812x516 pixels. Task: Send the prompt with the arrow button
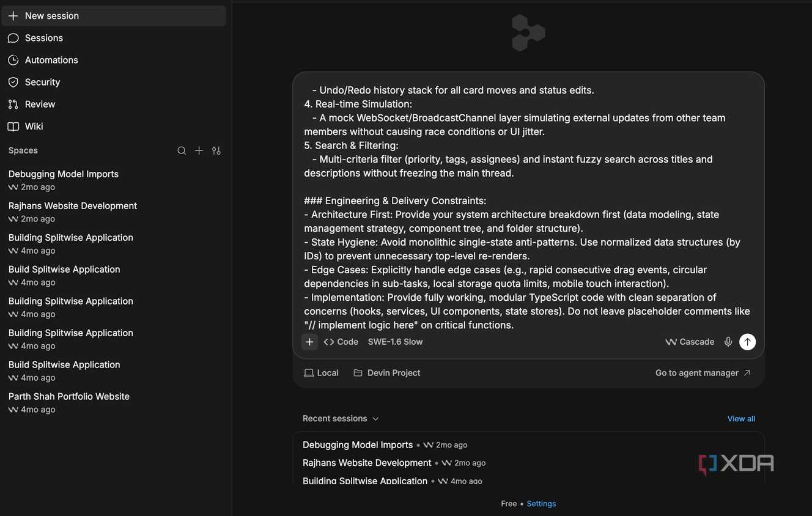click(748, 342)
